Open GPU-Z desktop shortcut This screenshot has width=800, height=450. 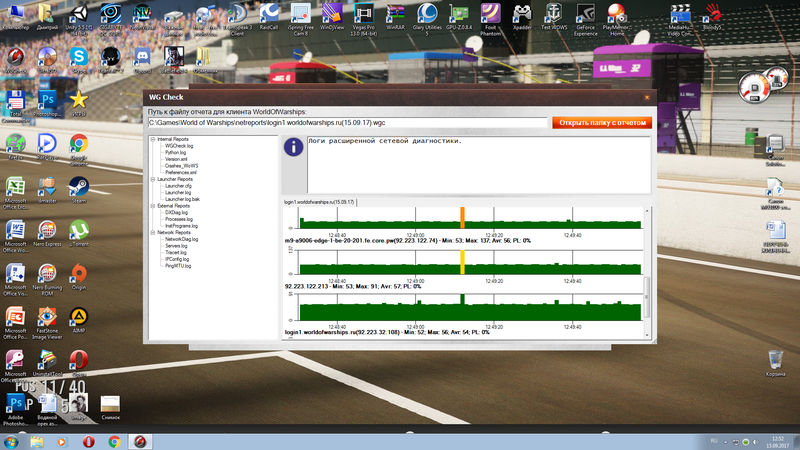(459, 17)
